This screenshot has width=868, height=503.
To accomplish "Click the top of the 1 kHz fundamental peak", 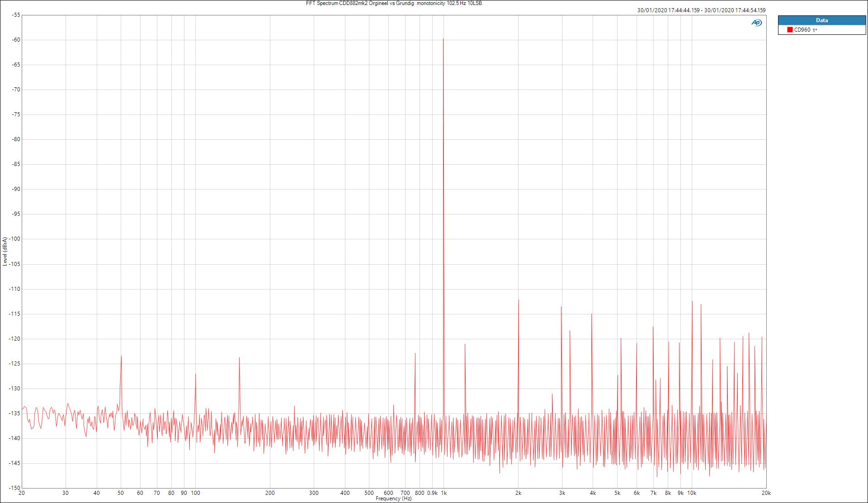I will (x=443, y=39).
